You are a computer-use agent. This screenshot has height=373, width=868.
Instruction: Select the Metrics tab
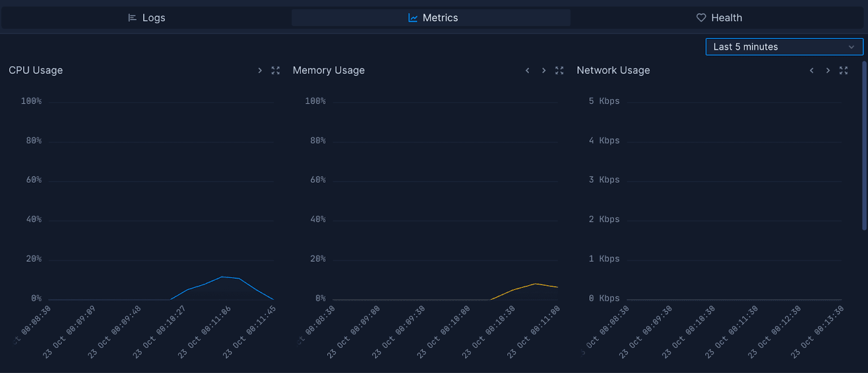click(431, 18)
